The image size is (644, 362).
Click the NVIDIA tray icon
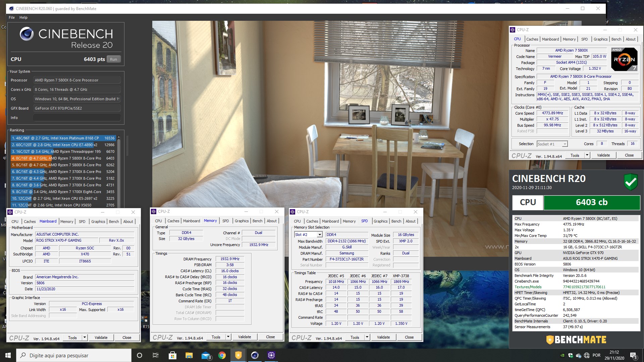coord(562,355)
